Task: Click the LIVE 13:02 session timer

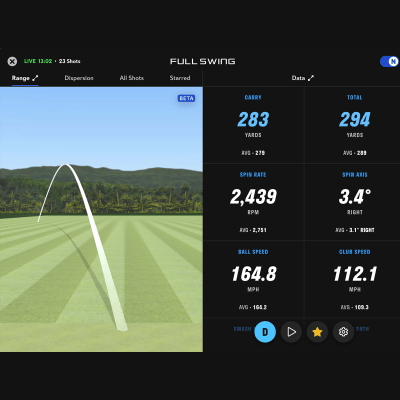Action: pos(38,61)
